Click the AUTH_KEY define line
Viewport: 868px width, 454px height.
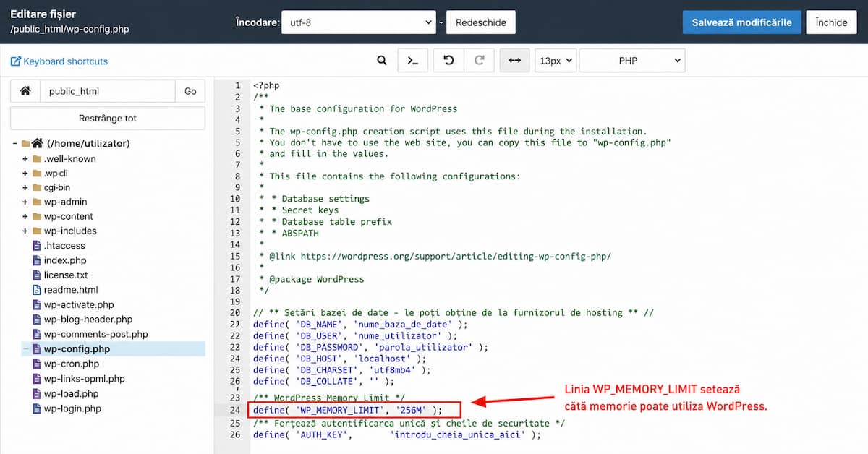click(397, 434)
